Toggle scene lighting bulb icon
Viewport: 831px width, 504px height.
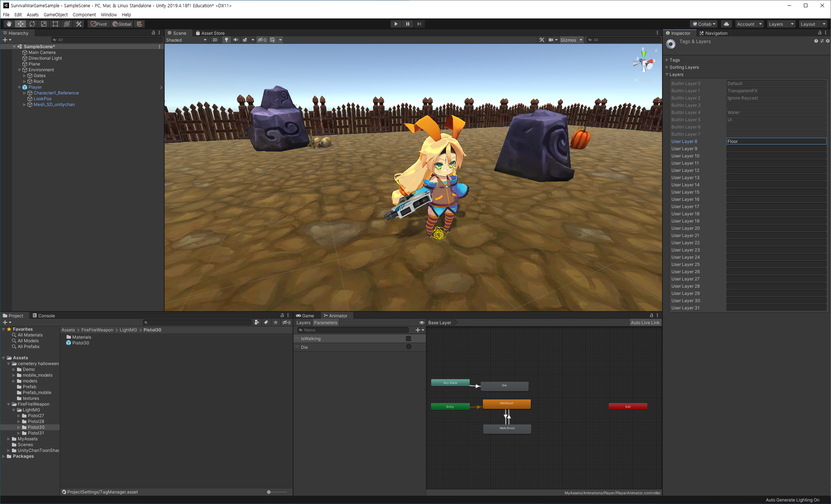226,40
